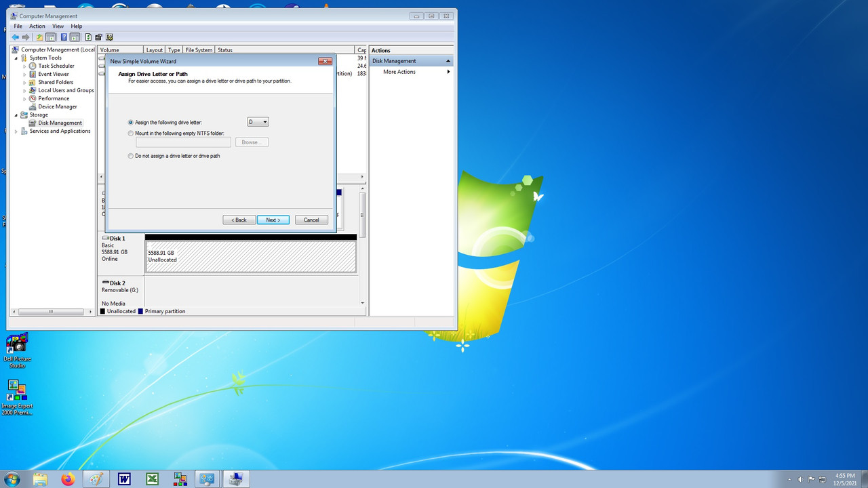Open the File menu

pyautogui.click(x=18, y=26)
